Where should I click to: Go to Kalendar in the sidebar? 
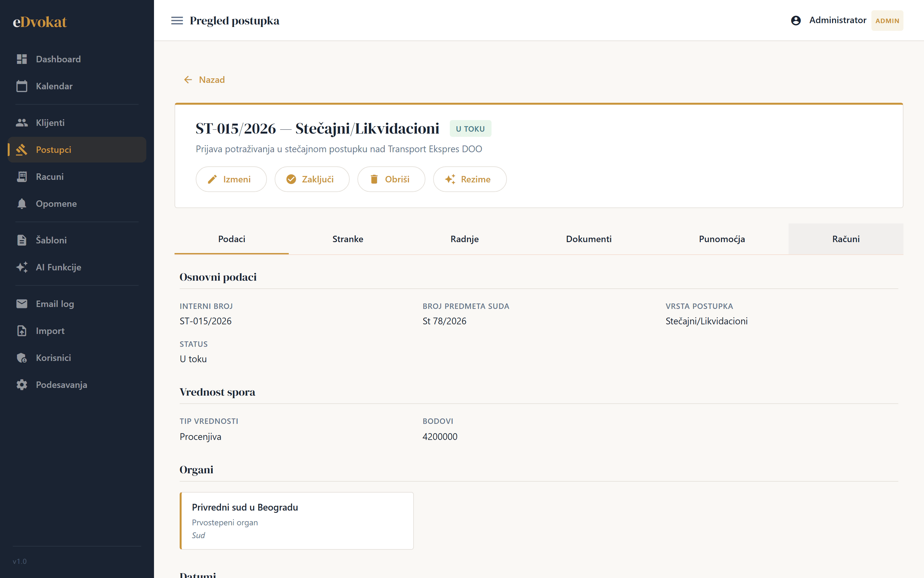[x=77, y=86]
